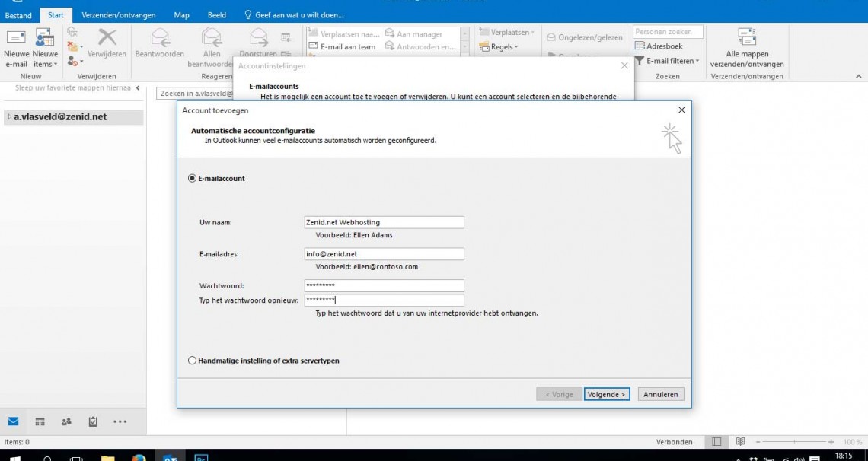Open the Adresboek
868x461 pixels.
click(659, 46)
